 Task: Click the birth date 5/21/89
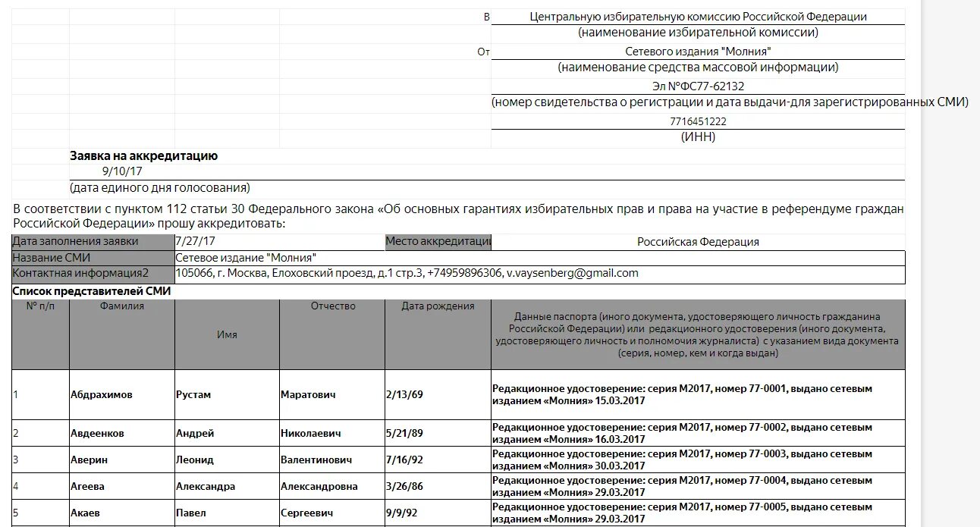point(438,433)
